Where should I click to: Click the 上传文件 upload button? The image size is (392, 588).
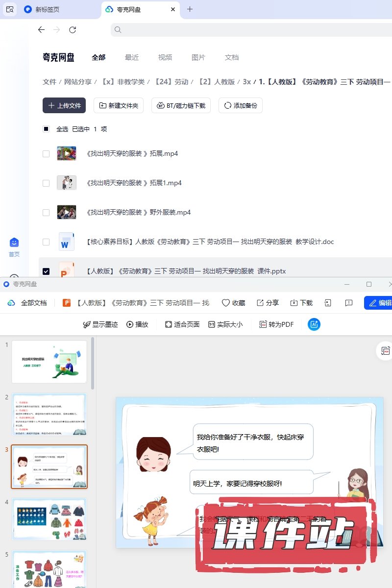tap(64, 105)
